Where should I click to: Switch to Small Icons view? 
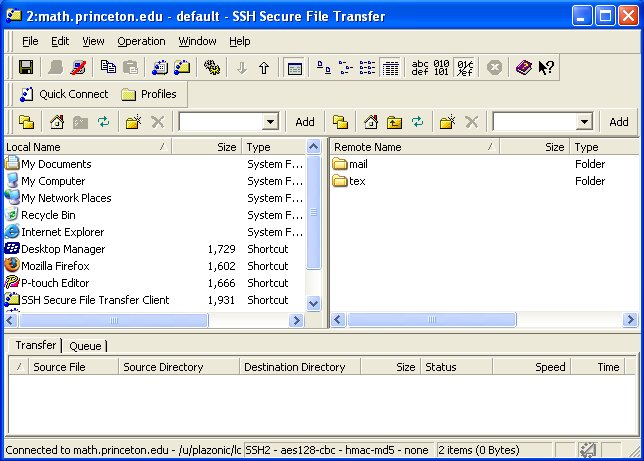[346, 67]
